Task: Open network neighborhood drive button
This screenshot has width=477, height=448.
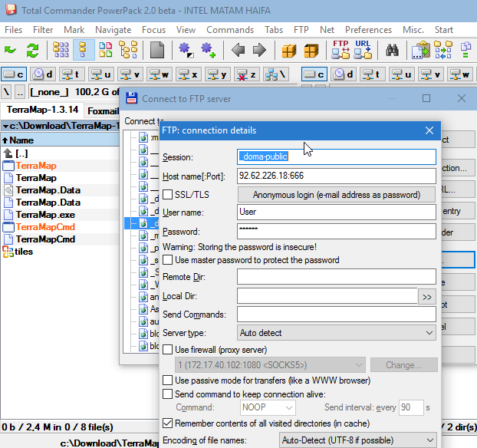Action: tap(275, 74)
